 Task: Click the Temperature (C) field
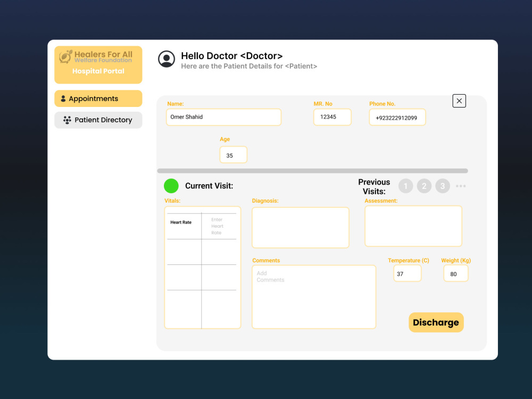point(407,273)
